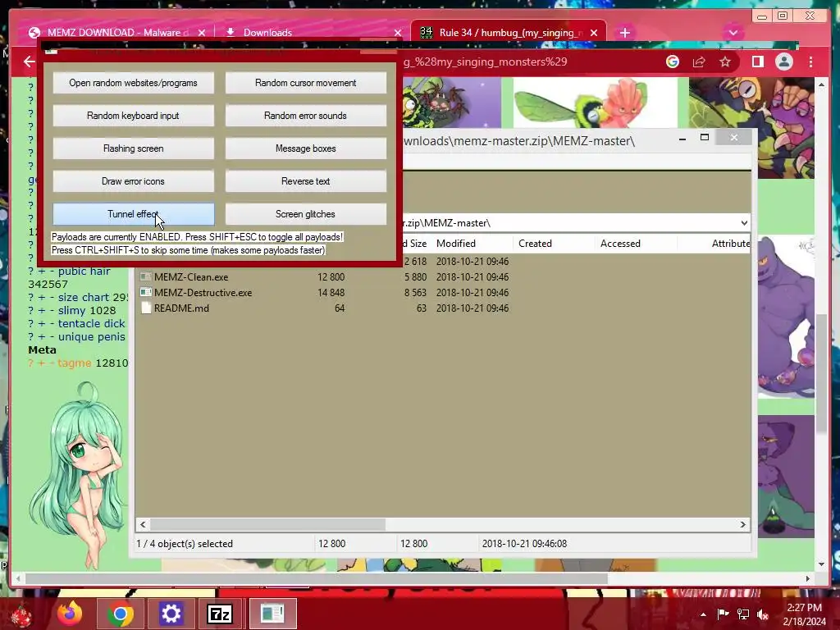Open the tagme tag link
840x630 pixels.
pos(75,363)
